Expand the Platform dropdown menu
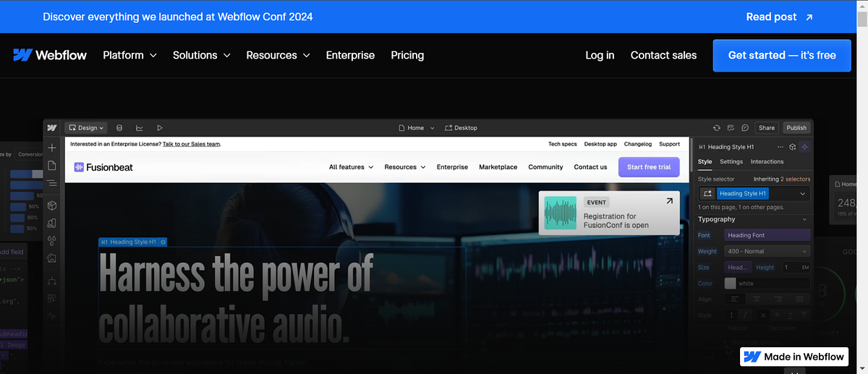 (x=129, y=55)
